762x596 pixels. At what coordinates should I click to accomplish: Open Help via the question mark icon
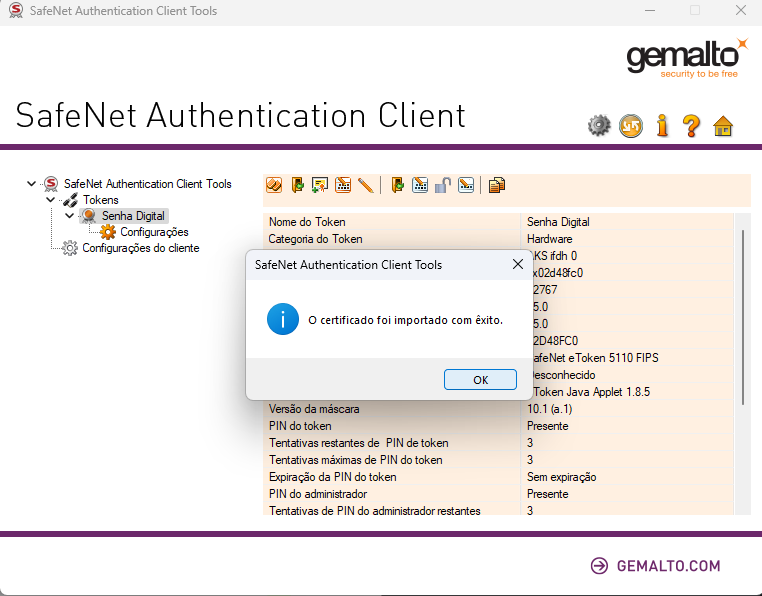pos(691,126)
